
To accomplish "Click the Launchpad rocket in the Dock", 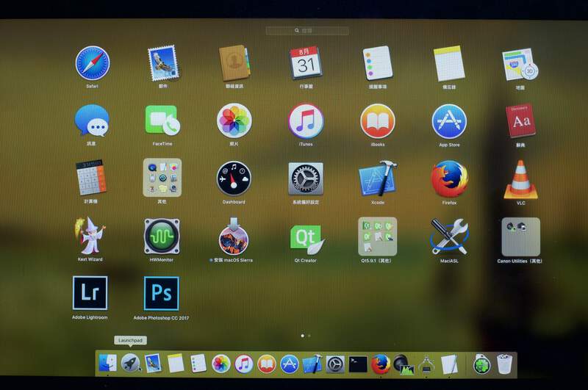I will (131, 363).
